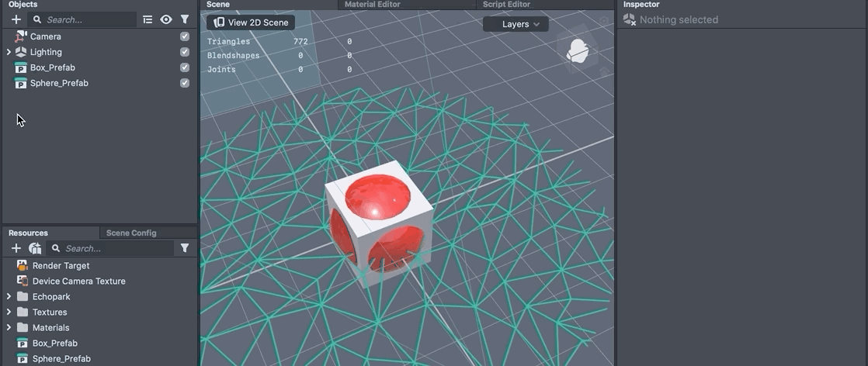Expand the Lighting object in hierarchy
Image resolution: width=868 pixels, height=366 pixels.
coord(9,52)
